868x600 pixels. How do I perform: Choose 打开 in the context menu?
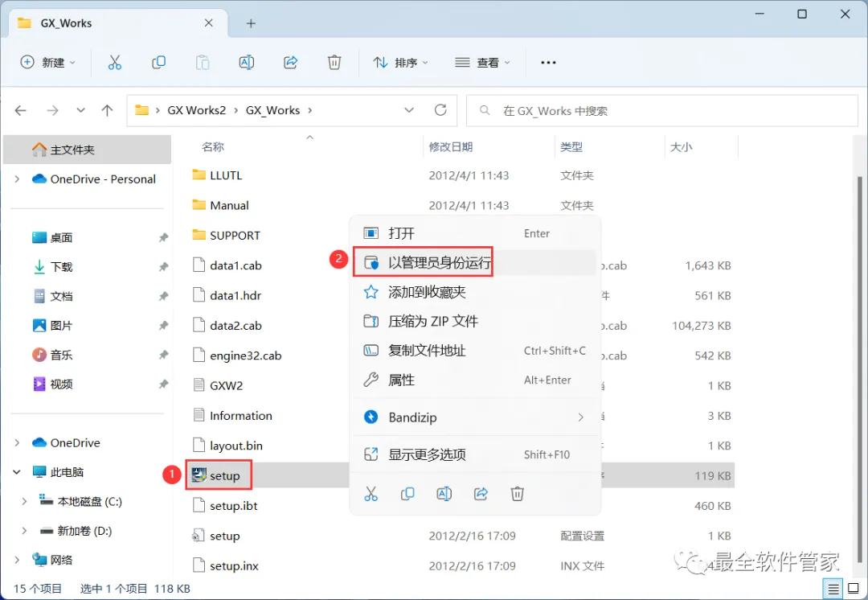[x=475, y=233]
